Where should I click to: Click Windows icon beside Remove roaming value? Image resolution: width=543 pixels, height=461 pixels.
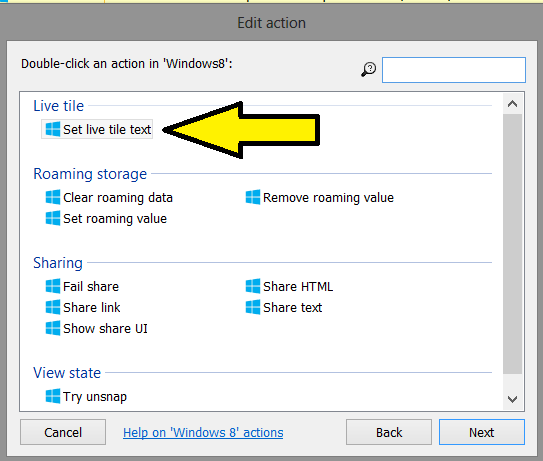coord(253,197)
